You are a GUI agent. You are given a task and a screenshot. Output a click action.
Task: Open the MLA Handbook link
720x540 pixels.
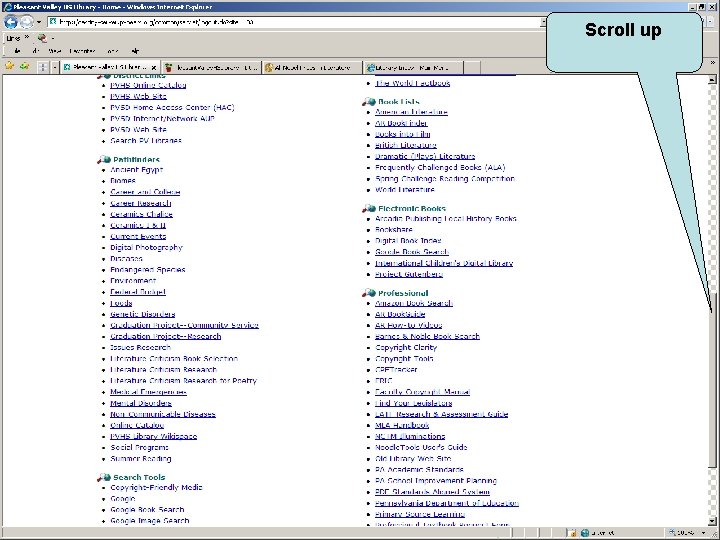(x=402, y=425)
